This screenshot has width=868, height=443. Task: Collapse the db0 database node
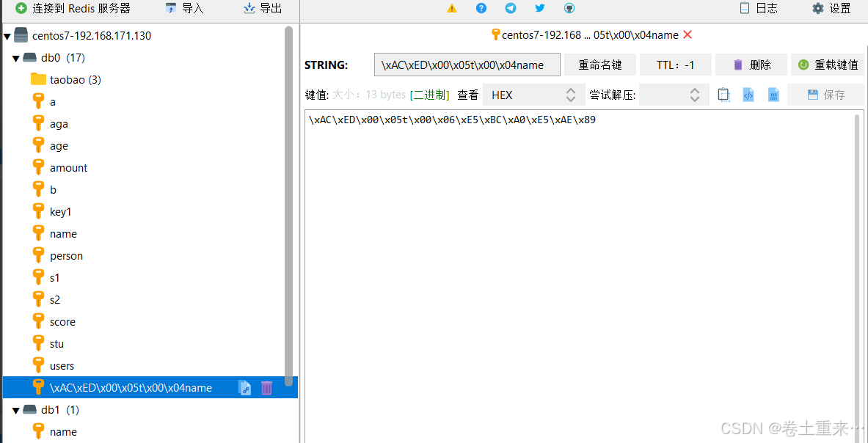pyautogui.click(x=15, y=58)
